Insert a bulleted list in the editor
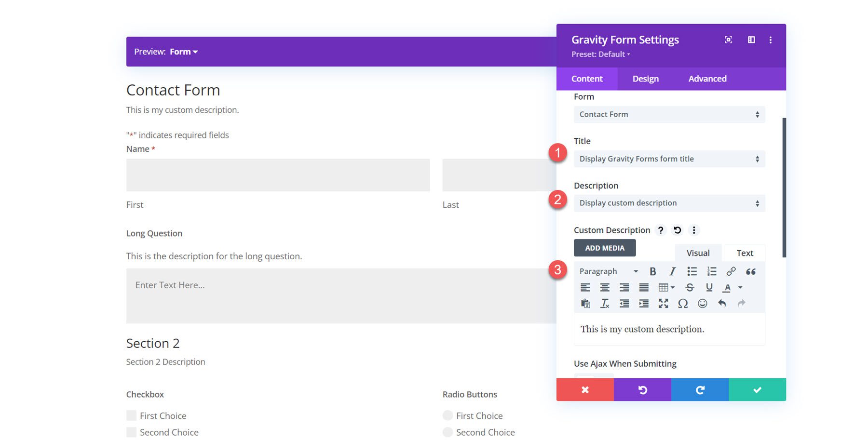This screenshot has width=868, height=441. coord(692,271)
